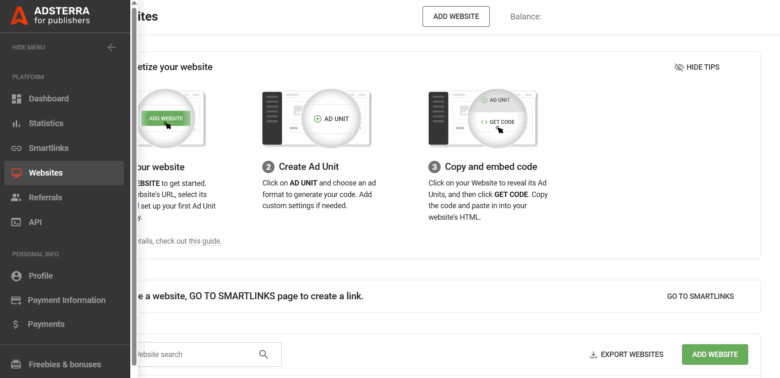Click the magnifier icon in website search
The height and width of the screenshot is (378, 780).
click(264, 354)
